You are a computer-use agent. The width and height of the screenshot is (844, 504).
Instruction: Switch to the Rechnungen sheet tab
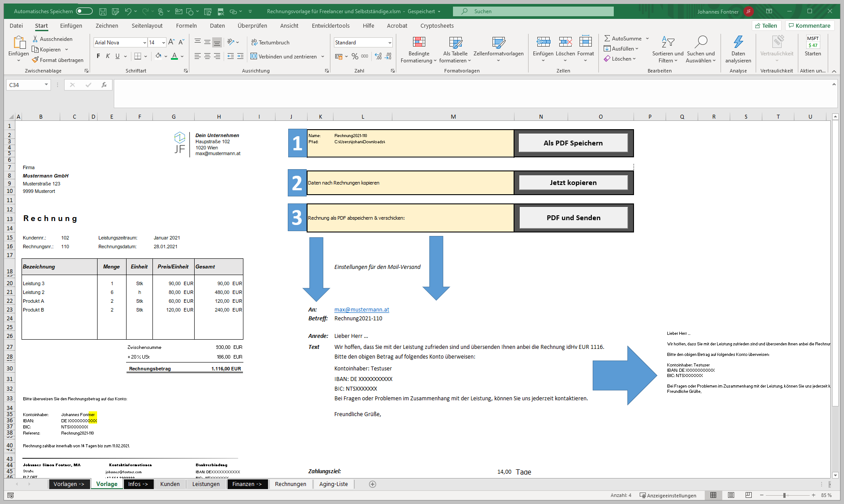(x=290, y=484)
